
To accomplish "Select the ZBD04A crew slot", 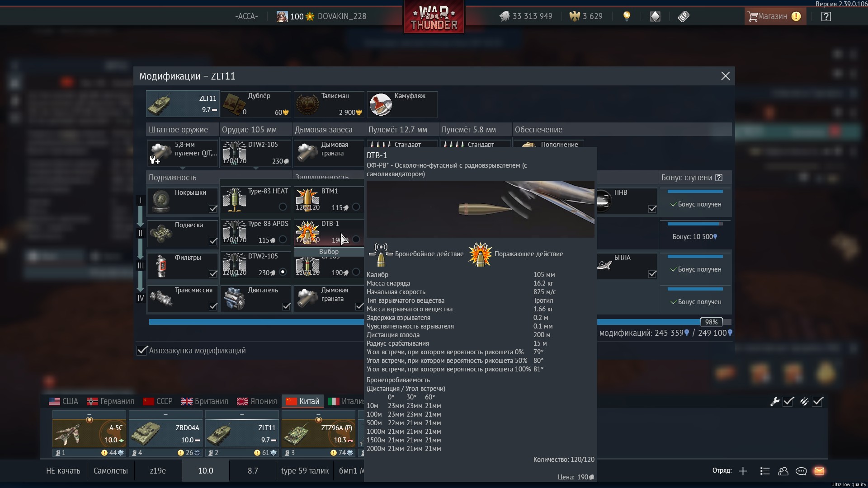I will pos(165,434).
